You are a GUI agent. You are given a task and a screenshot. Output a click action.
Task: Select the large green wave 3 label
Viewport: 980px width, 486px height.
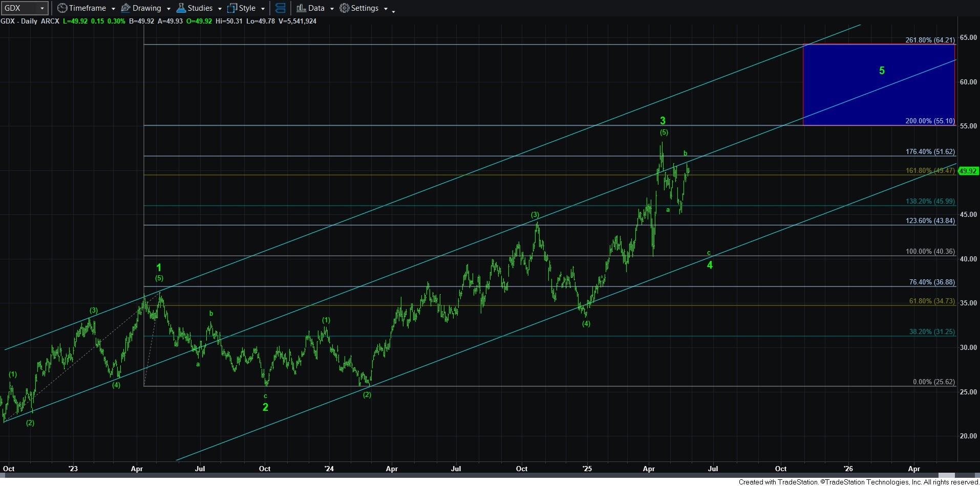pyautogui.click(x=663, y=121)
